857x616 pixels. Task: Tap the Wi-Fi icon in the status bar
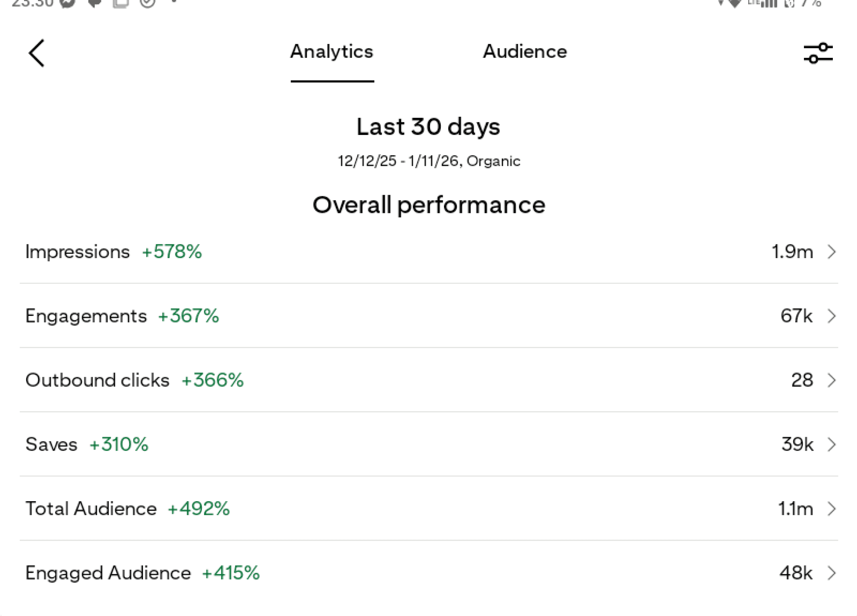[735, 4]
